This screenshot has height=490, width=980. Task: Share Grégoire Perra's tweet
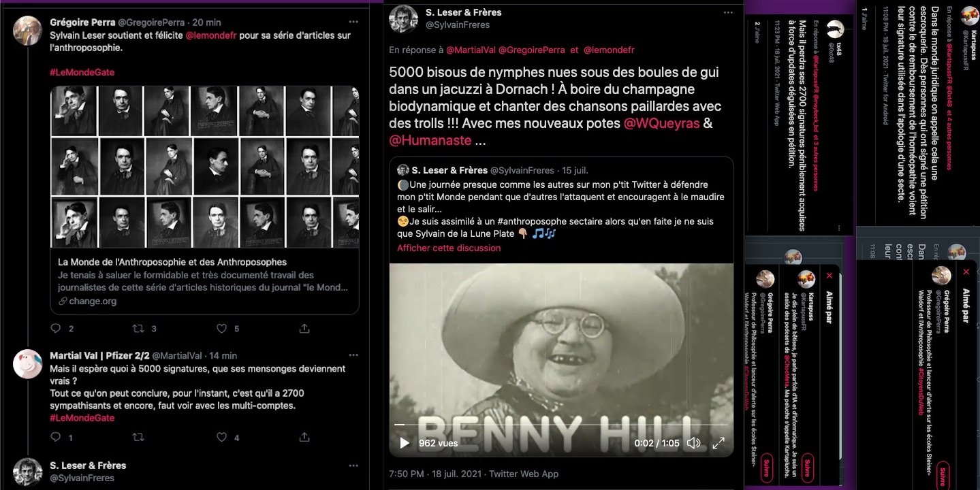(x=304, y=329)
